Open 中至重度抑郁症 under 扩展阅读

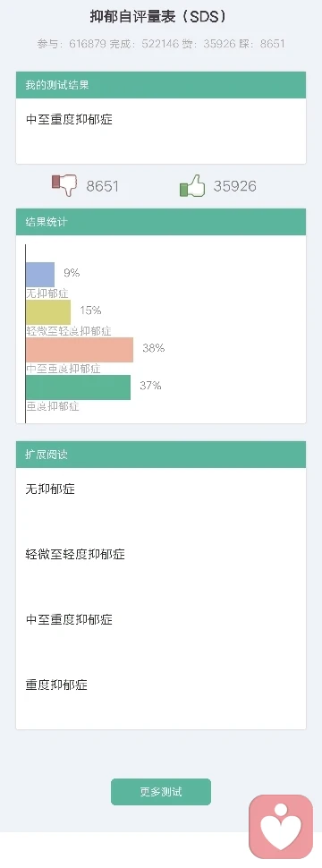coord(69,619)
